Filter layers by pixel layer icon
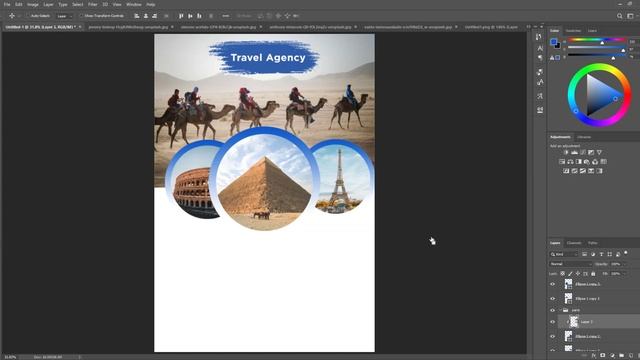Viewport: 640px width, 360px height. [x=584, y=254]
